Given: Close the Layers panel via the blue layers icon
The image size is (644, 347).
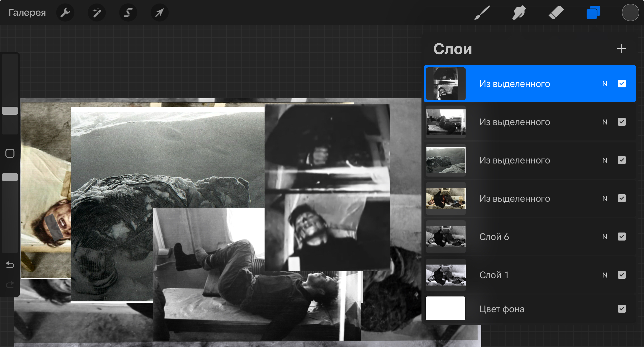Looking at the screenshot, I should [593, 12].
